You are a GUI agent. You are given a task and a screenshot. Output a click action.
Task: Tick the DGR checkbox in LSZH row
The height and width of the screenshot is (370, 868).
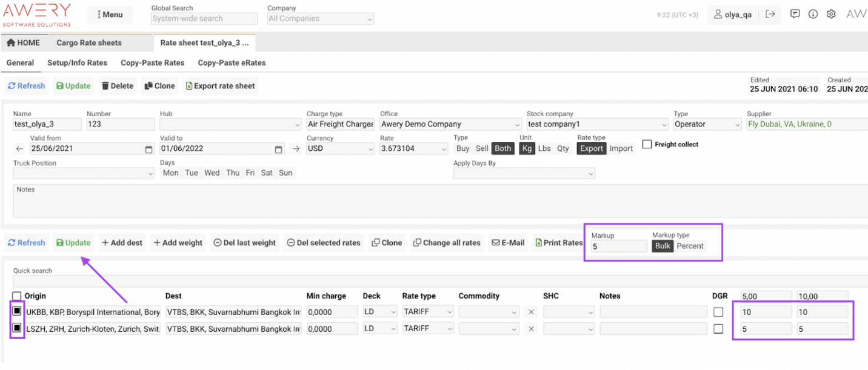click(x=718, y=329)
